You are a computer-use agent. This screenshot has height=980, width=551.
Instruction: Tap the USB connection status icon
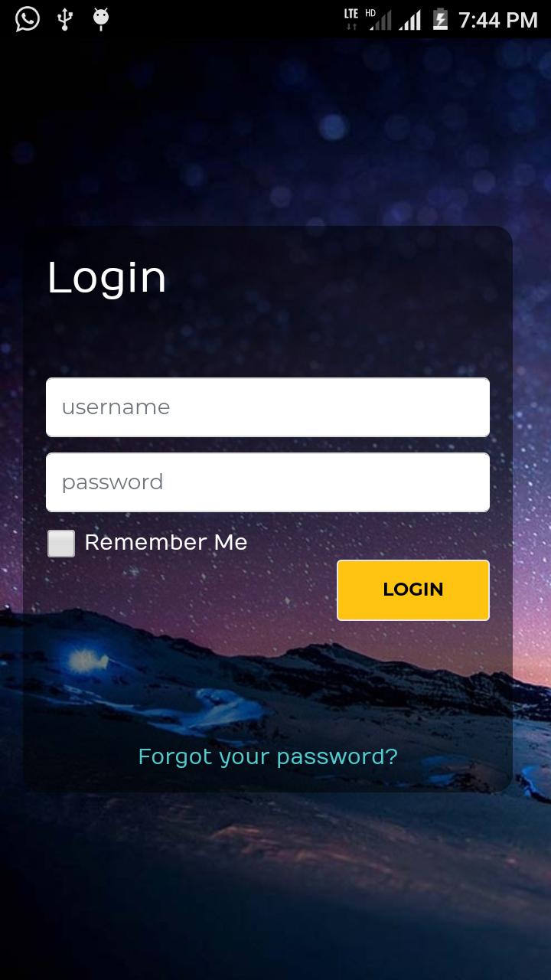(x=65, y=19)
